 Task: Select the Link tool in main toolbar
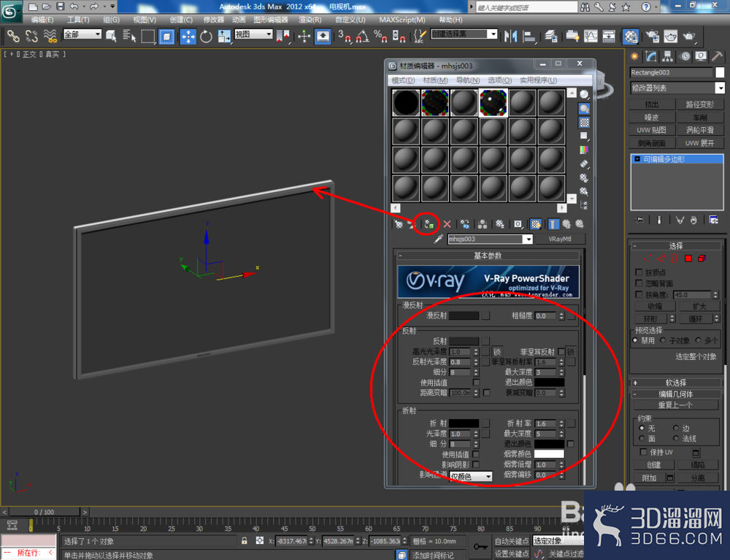point(12,37)
